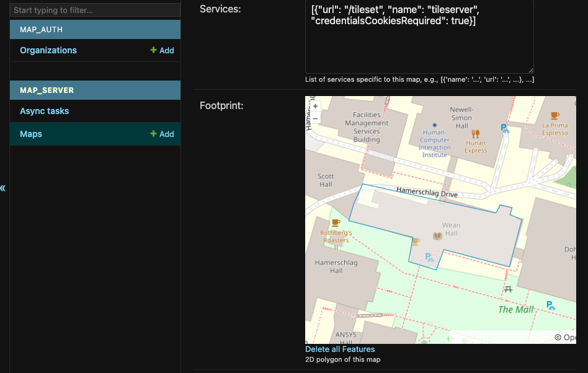Click the Rothberg's Roasters coffee cup icon
The height and width of the screenshot is (373, 588).
pyautogui.click(x=336, y=222)
